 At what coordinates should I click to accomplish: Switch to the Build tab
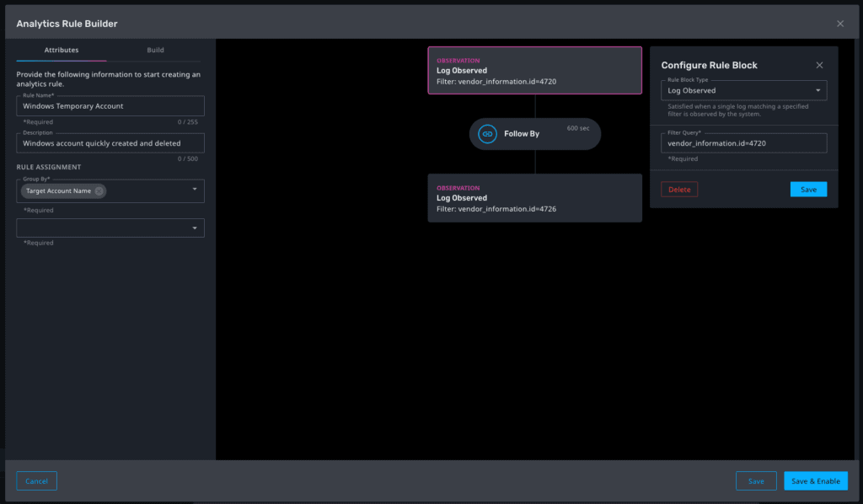coord(155,50)
